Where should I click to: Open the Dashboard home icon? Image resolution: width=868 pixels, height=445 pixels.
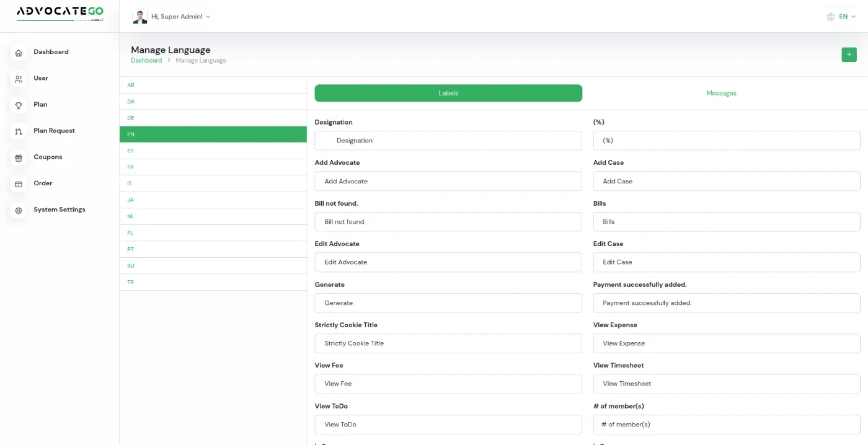[x=19, y=53]
